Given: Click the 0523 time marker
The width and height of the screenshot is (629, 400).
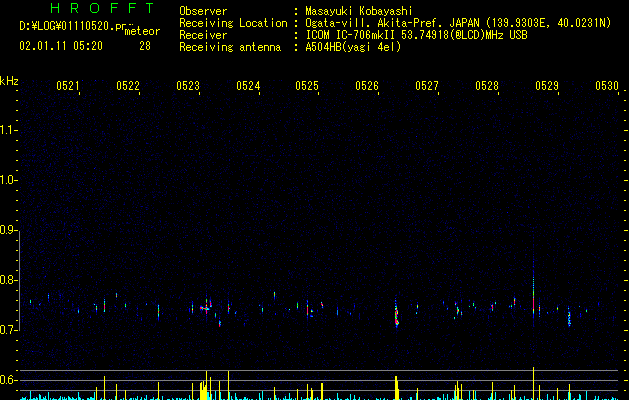Looking at the screenshot, I should click(x=188, y=85).
